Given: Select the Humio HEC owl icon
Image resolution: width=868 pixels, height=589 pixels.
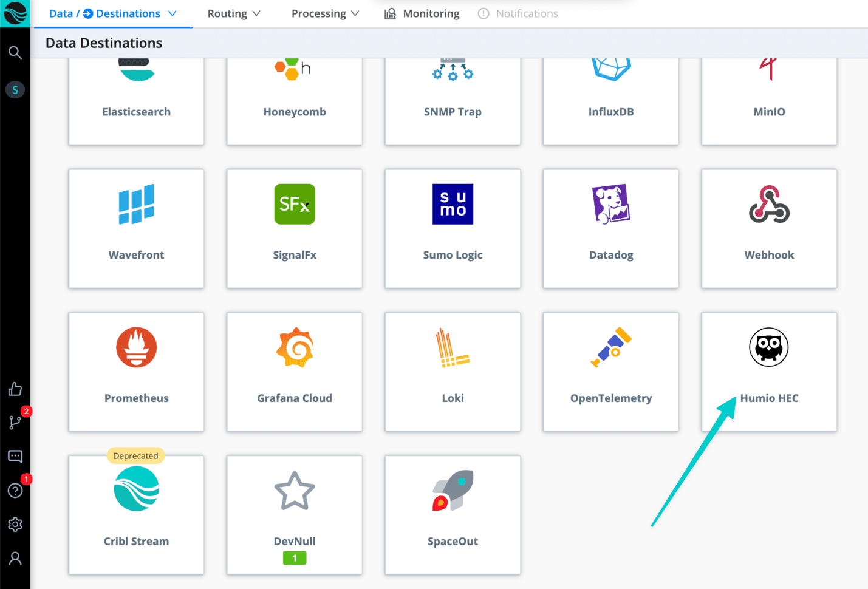Looking at the screenshot, I should click(x=768, y=348).
